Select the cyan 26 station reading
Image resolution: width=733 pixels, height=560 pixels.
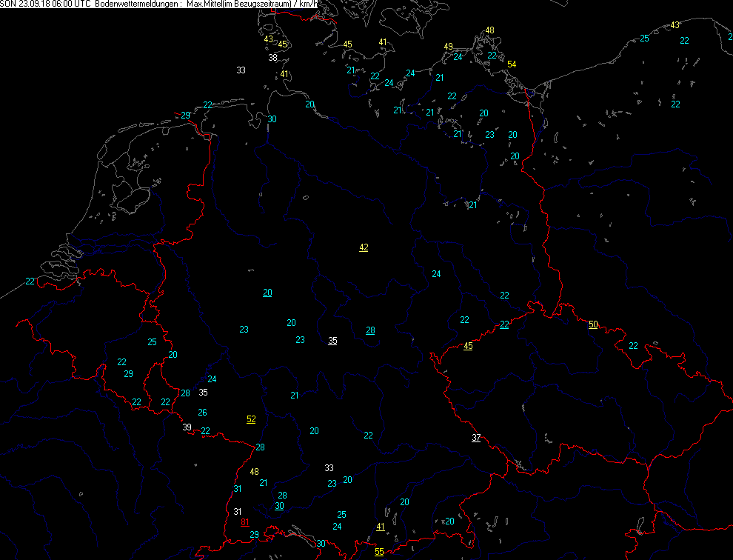point(202,413)
